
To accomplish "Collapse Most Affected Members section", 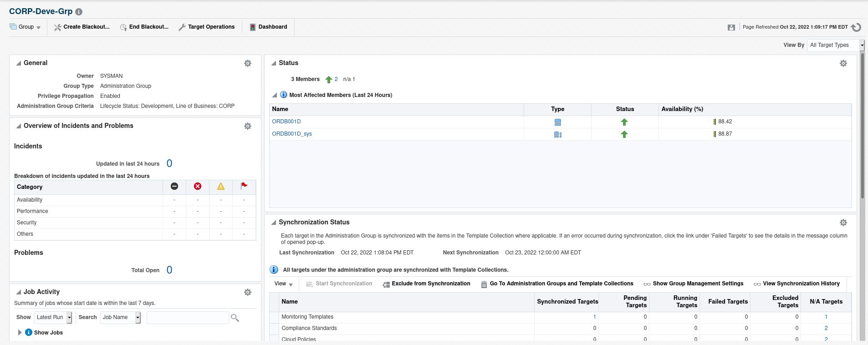I will (275, 95).
